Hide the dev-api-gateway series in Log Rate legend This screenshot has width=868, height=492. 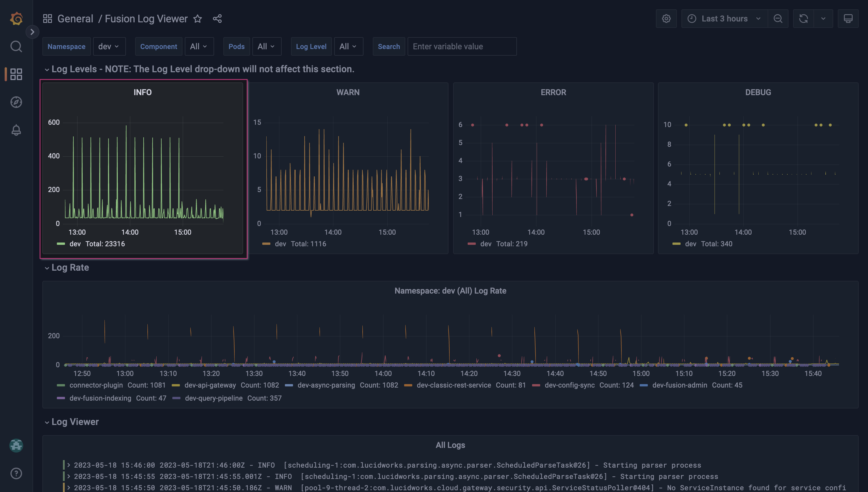tap(210, 385)
